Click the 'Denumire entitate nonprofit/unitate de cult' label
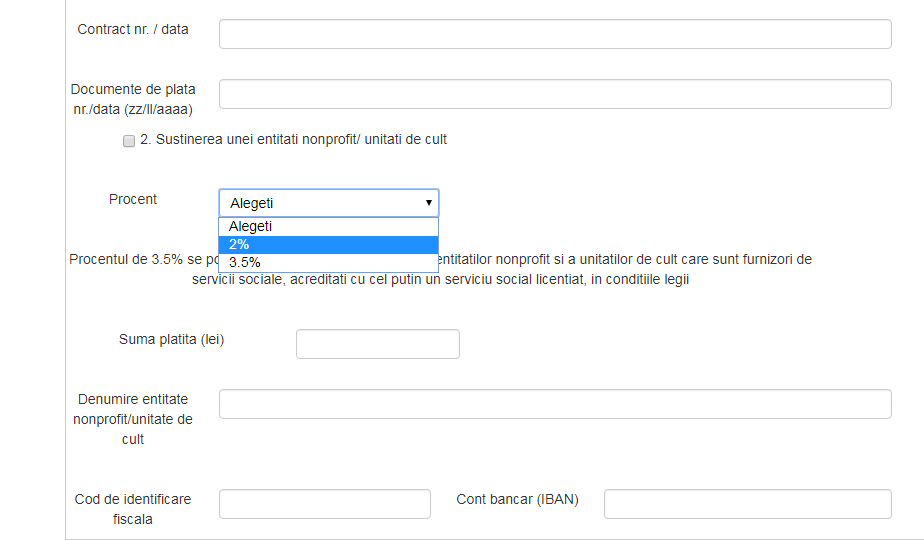This screenshot has height=540, width=924. point(133,419)
